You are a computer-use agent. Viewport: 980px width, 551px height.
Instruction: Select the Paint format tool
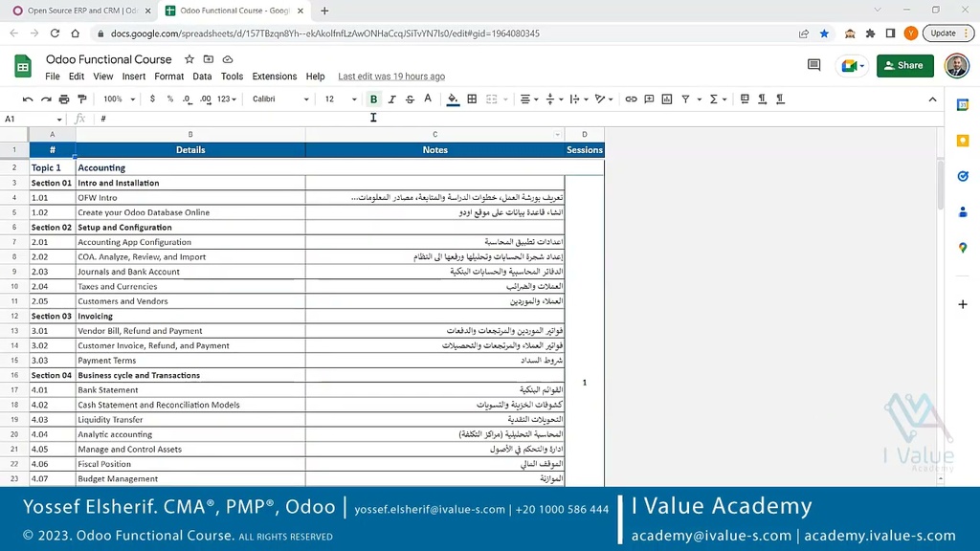(82, 99)
